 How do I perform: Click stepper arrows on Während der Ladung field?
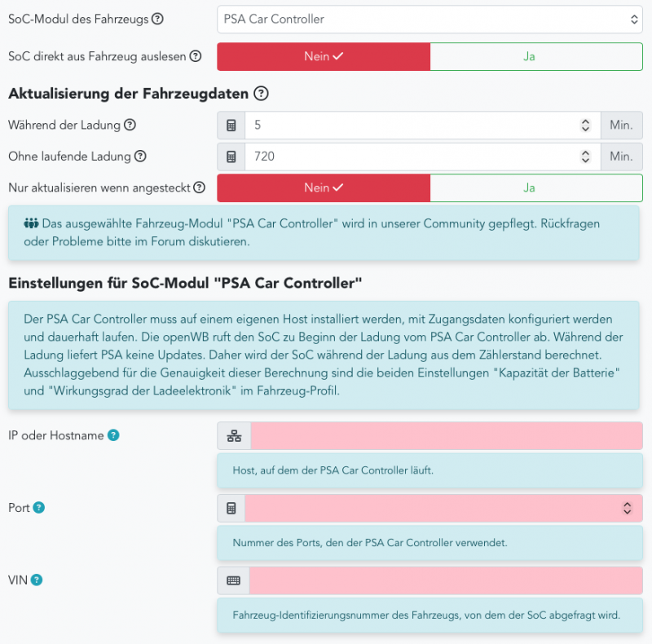click(x=585, y=126)
